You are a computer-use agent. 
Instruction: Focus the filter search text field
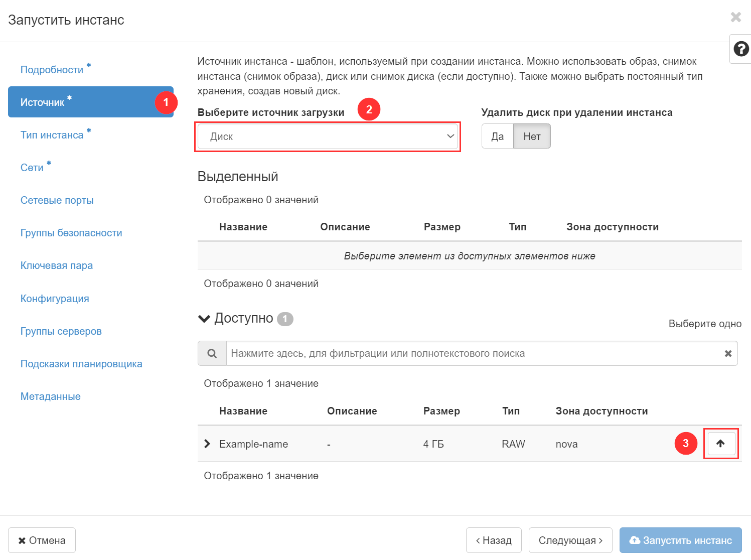click(x=472, y=354)
